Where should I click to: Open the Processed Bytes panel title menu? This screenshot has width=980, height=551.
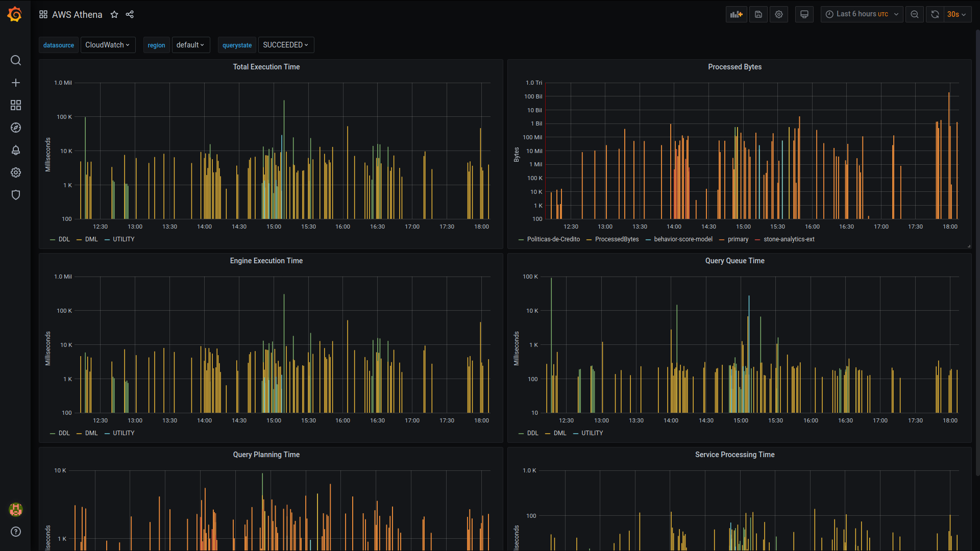coord(734,67)
